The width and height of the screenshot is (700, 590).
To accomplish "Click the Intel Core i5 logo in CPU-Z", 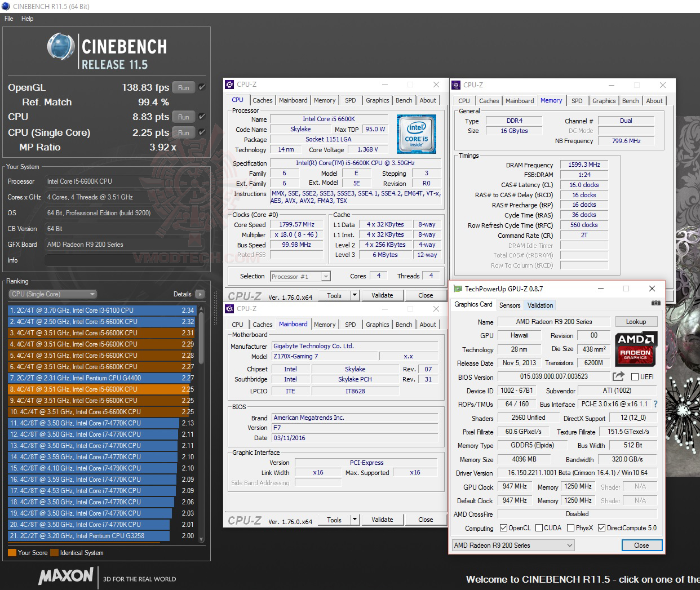I will pos(417,134).
